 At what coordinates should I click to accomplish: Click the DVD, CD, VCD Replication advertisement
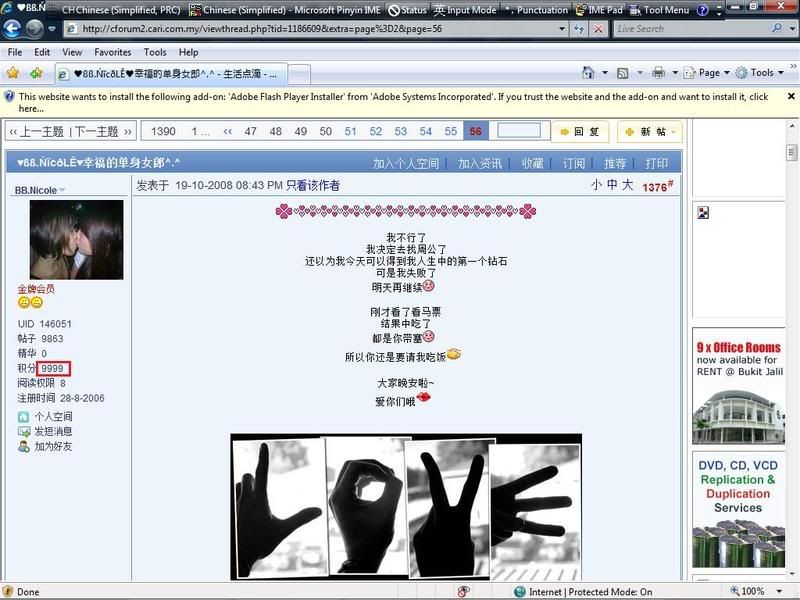[x=739, y=510]
